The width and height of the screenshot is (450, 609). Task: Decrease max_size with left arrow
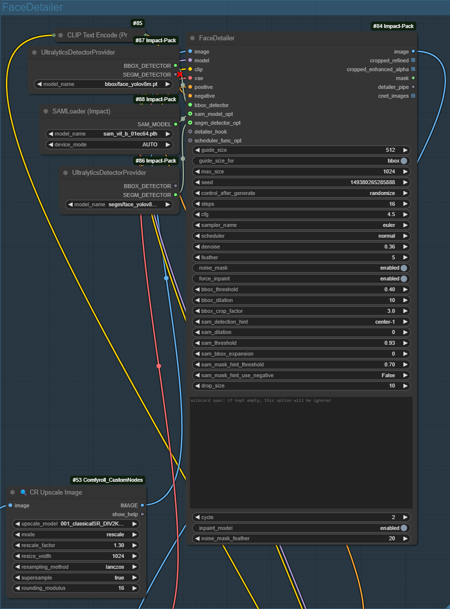pyautogui.click(x=197, y=172)
